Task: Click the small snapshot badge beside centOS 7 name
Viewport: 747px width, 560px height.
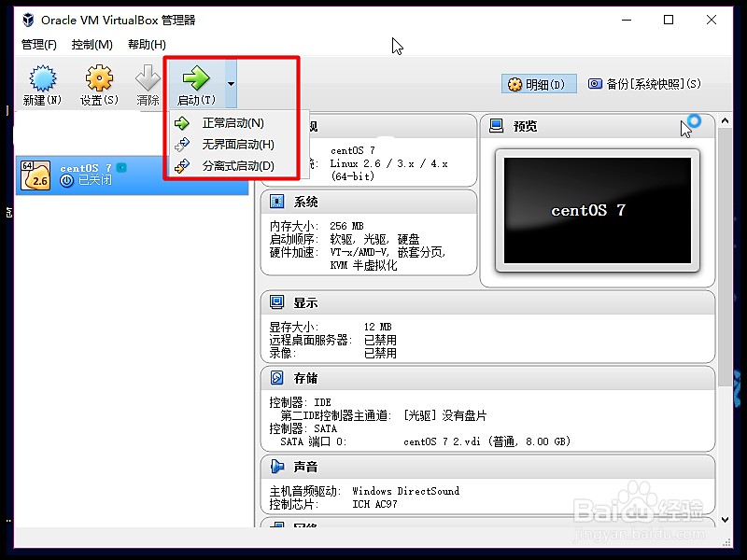Action: point(122,168)
